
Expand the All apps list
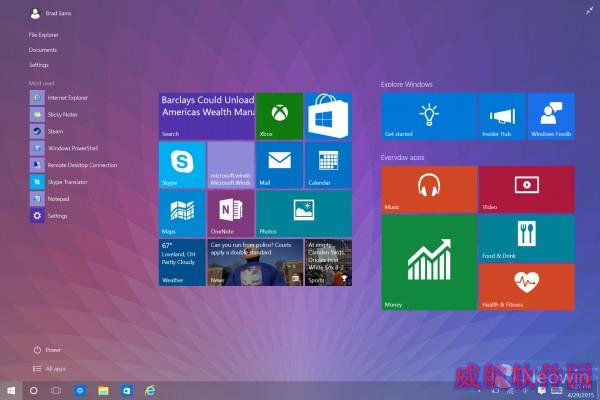point(49,369)
